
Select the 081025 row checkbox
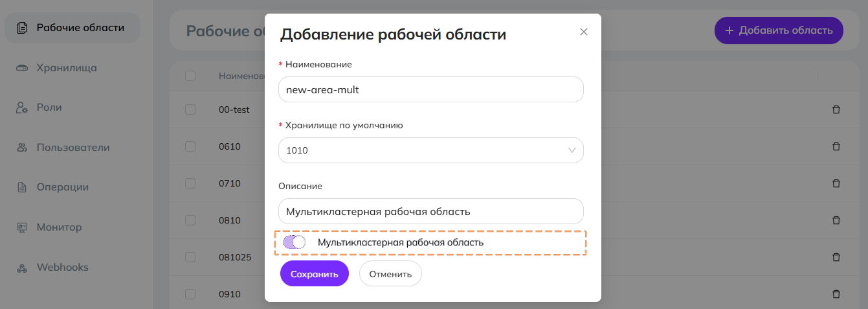click(x=190, y=257)
